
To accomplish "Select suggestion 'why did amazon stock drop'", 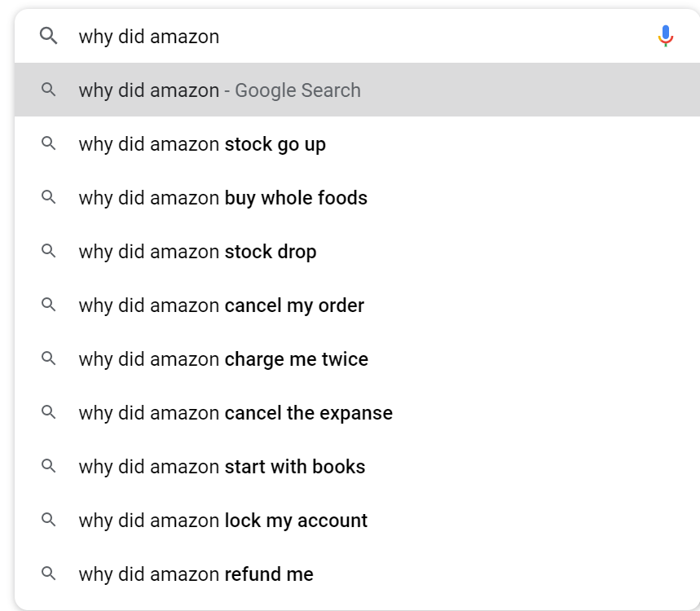I will point(357,251).
